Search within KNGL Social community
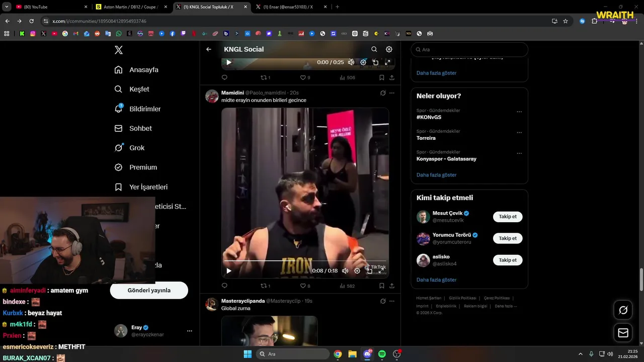Screen dimensions: 644x362 tap(374, 49)
